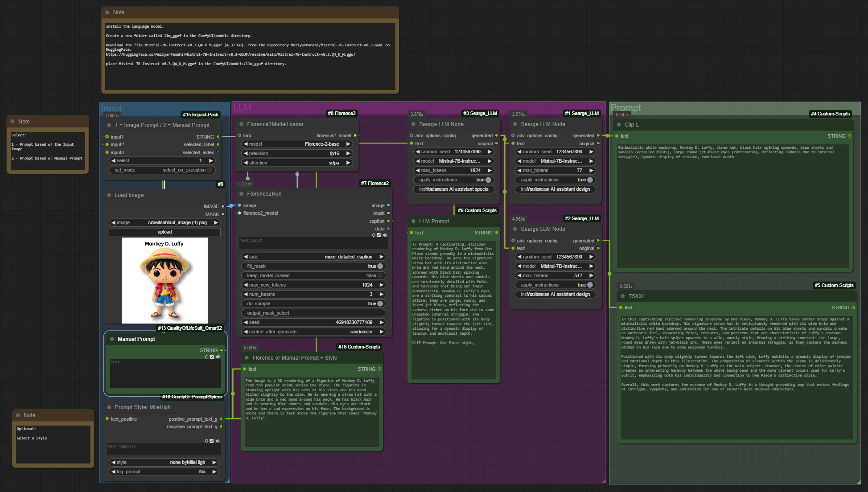Open the Mistral model dropdown on the max_tokens 512 node
868x492 pixels.
coord(555,266)
